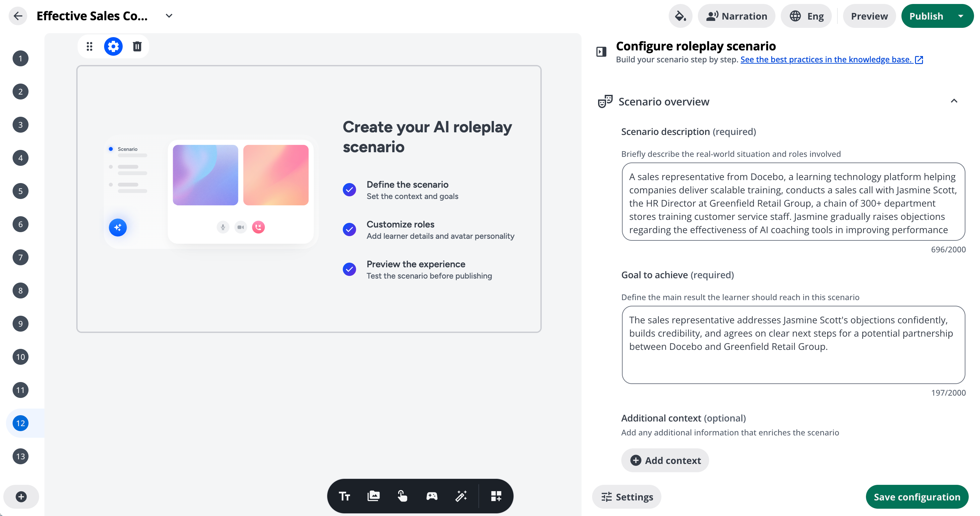980x516 pixels.
Task: Go to slide 10
Action: 21,357
